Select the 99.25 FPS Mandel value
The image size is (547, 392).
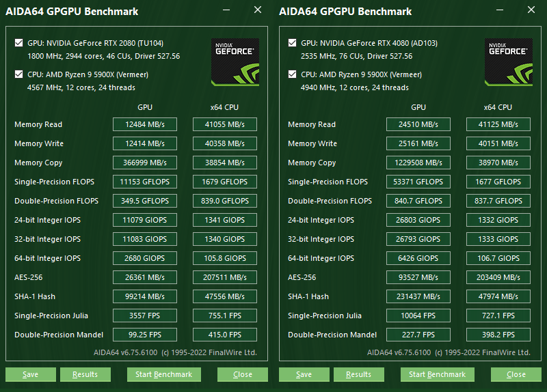pyautogui.click(x=145, y=335)
